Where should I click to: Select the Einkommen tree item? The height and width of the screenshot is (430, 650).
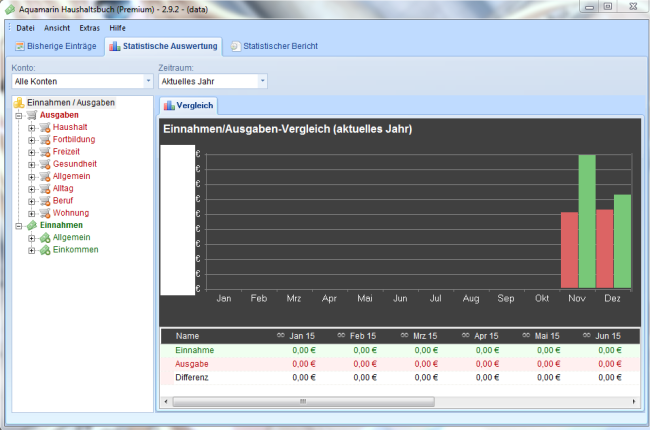(75, 250)
